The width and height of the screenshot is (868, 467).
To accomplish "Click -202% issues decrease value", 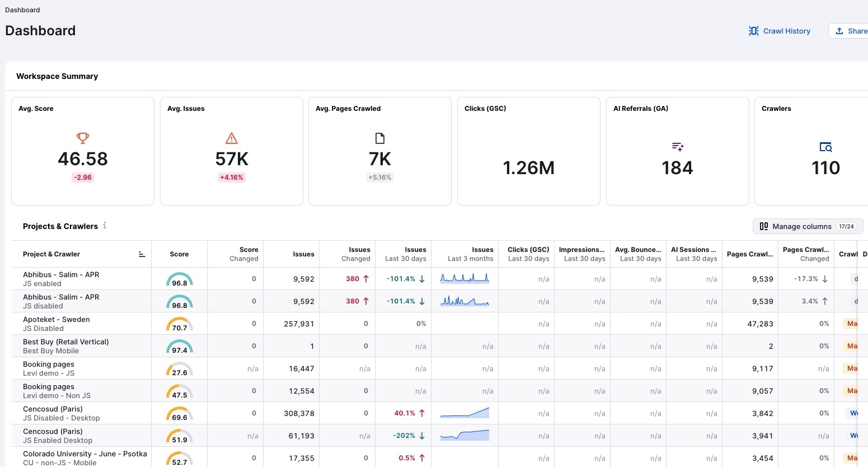I will 409,436.
